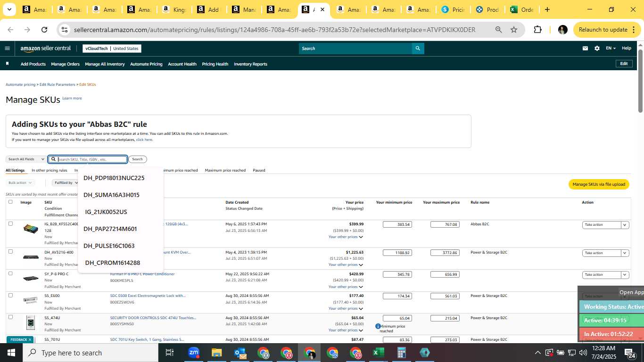Click the browser zoom magnifier icon in the address bar
The height and width of the screenshot is (362, 644).
pyautogui.click(x=498, y=30)
